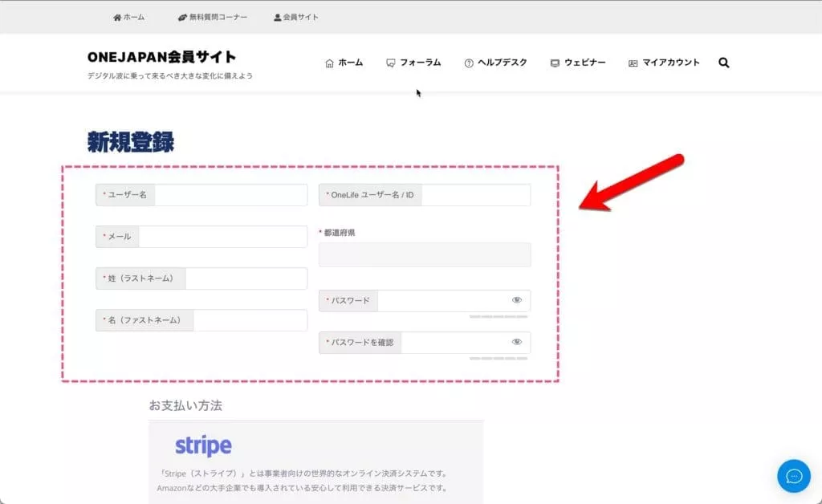Click the ID card icon beside マイアカウント
This screenshot has width=822, height=504.
(x=633, y=63)
